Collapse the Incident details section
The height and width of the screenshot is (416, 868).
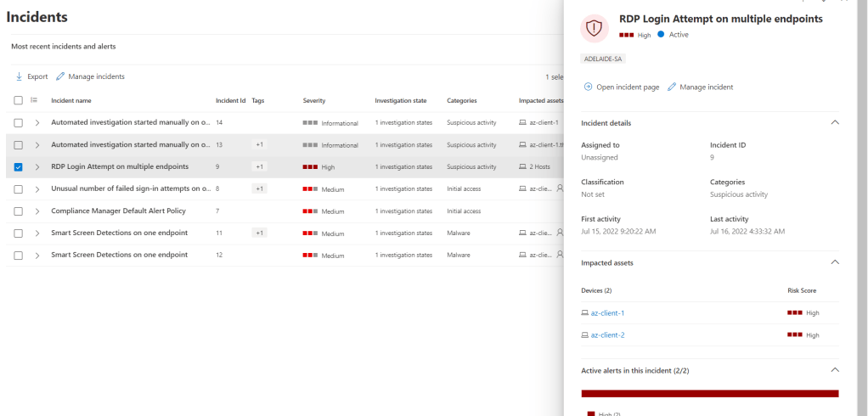tap(834, 123)
